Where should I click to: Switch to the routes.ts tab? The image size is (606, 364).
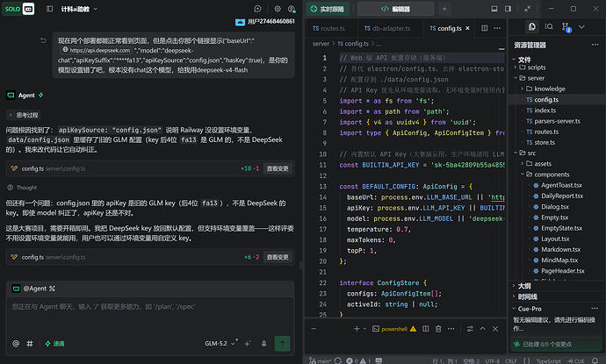[328, 28]
